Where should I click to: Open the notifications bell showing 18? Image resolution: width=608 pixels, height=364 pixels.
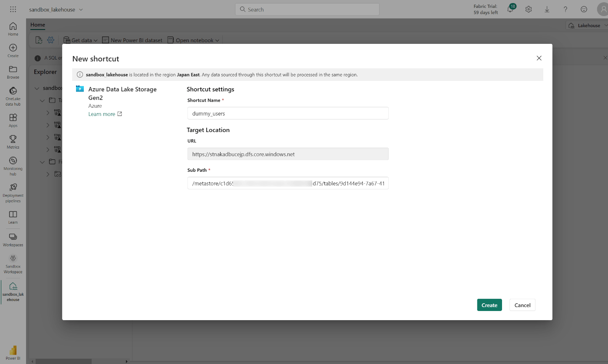pyautogui.click(x=510, y=9)
